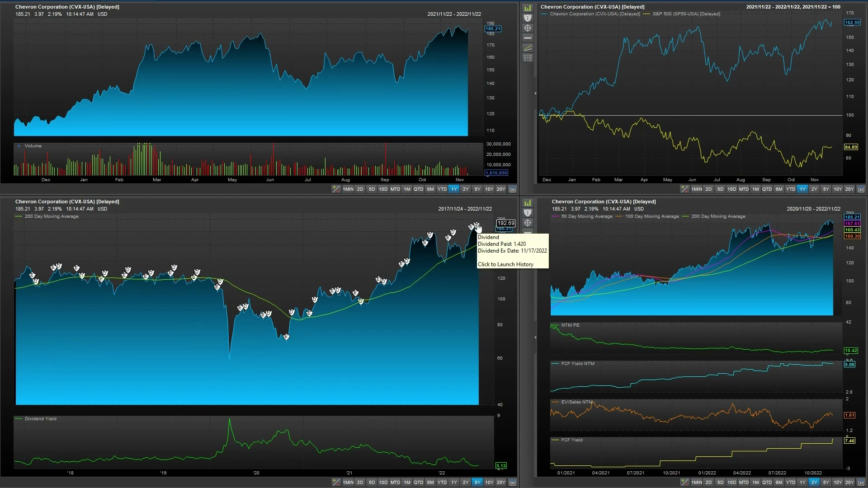Open calendar date picker under FCF Yield chart
This screenshot has width=868, height=488.
tap(861, 483)
